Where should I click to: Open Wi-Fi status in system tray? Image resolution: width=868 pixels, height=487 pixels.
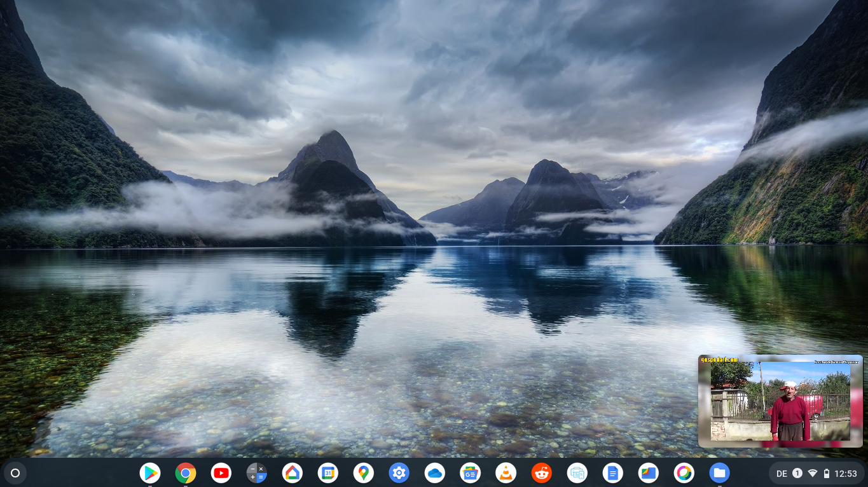point(813,474)
